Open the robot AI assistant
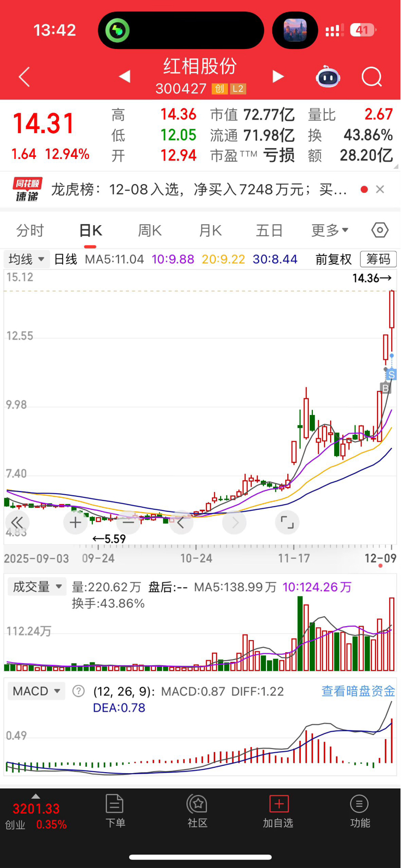Image resolution: width=401 pixels, height=868 pixels. click(x=328, y=77)
